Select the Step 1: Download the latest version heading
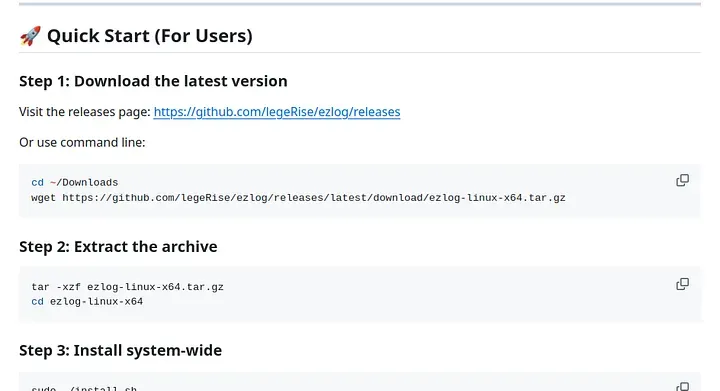This screenshot has height=391, width=720. point(153,81)
